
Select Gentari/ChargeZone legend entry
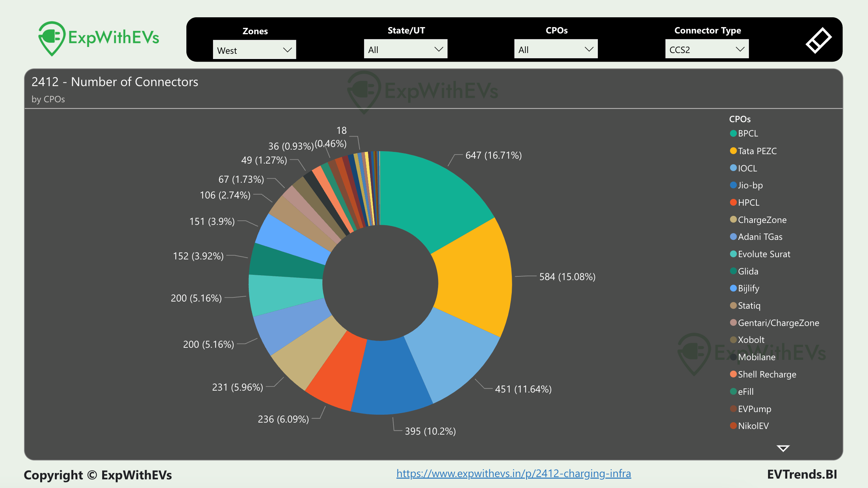pyautogui.click(x=774, y=323)
